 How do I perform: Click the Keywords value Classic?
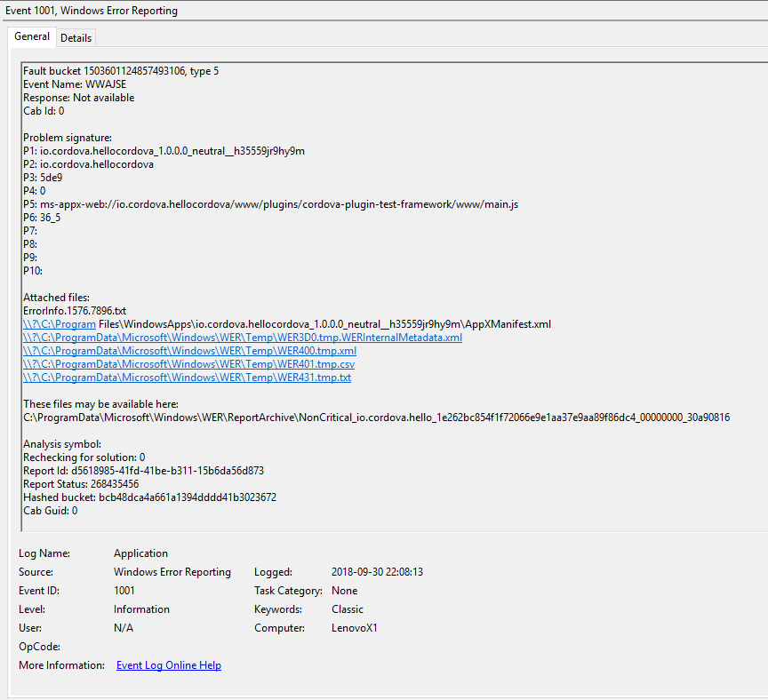tap(348, 609)
